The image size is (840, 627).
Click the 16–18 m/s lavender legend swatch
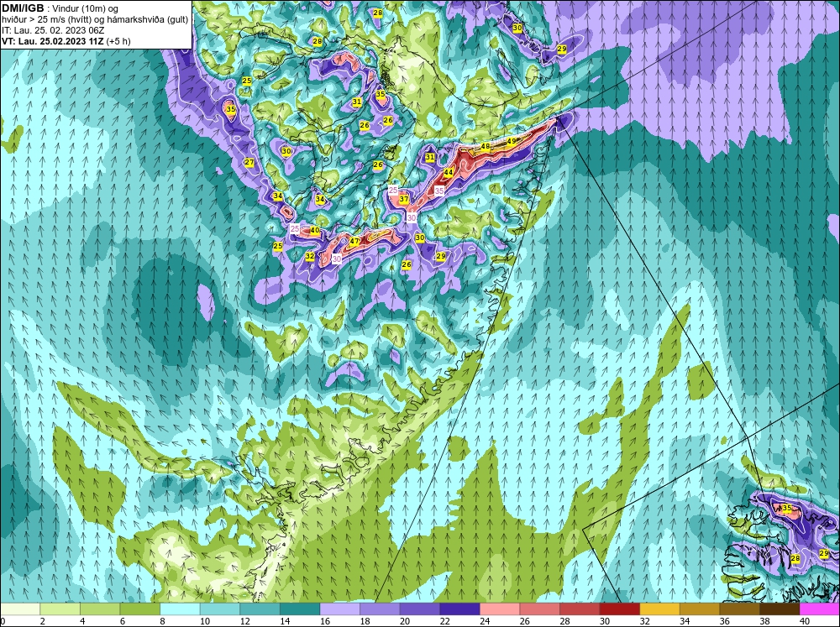point(339,609)
